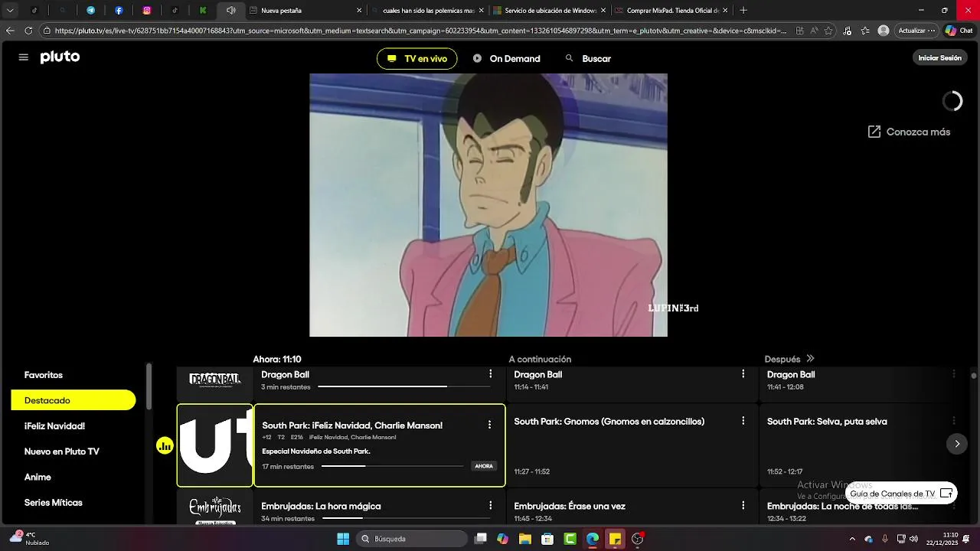Open the Windows Start menu

click(x=343, y=539)
